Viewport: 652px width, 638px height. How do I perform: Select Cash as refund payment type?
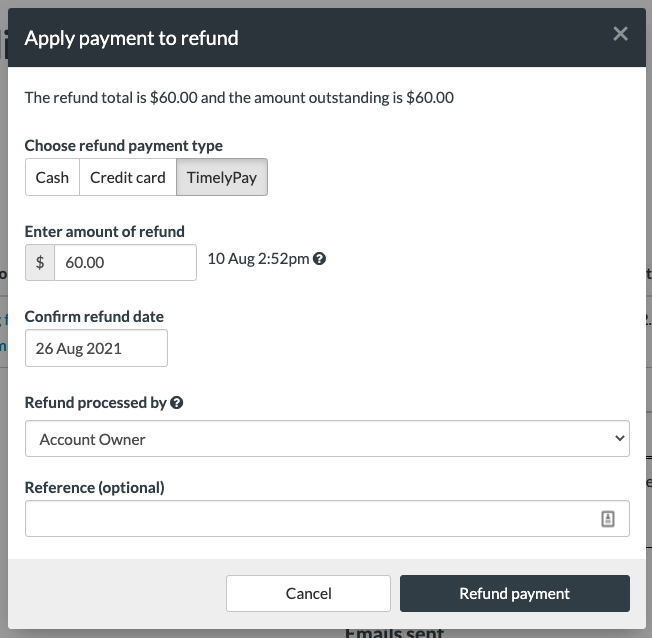coord(52,177)
